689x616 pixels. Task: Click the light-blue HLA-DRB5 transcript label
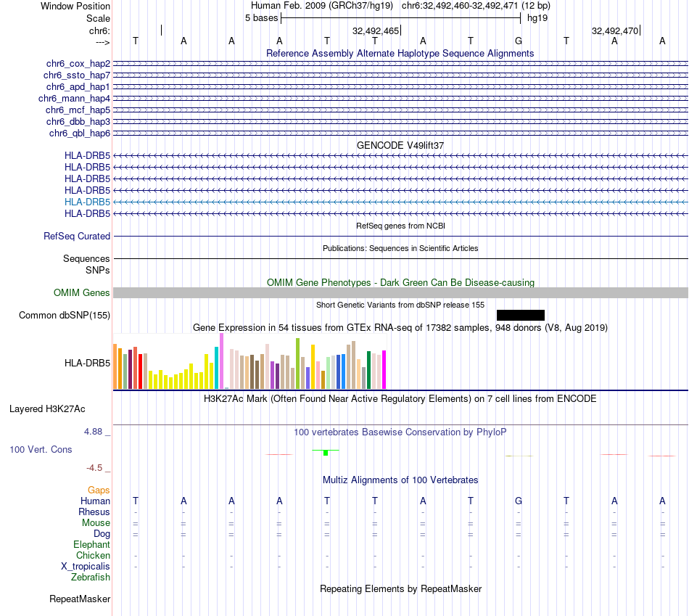click(88, 202)
